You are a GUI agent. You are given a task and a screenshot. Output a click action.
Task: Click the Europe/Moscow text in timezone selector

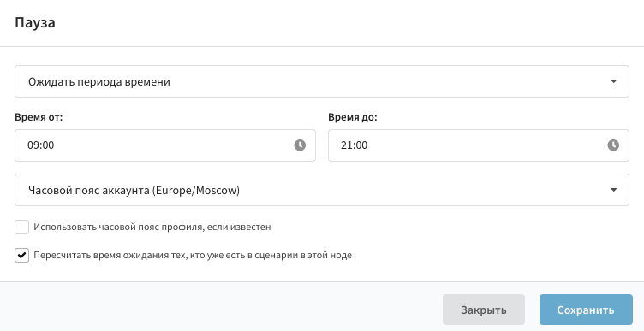(x=195, y=191)
